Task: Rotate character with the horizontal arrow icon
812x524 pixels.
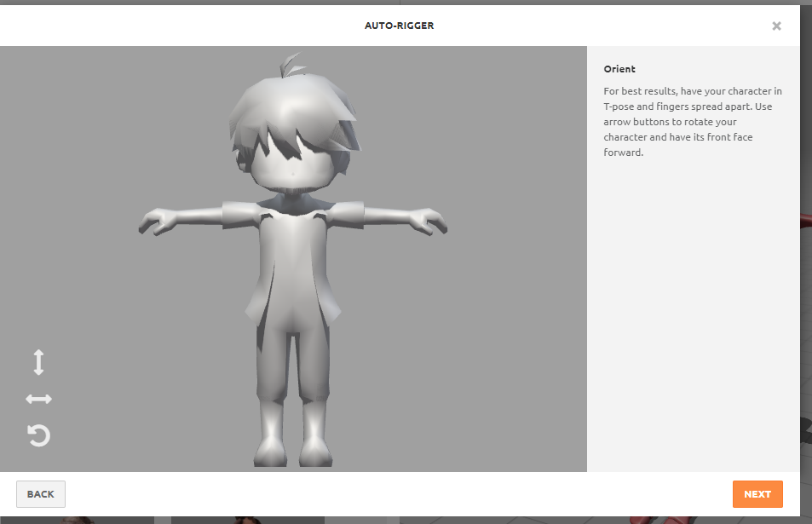Action: (38, 399)
